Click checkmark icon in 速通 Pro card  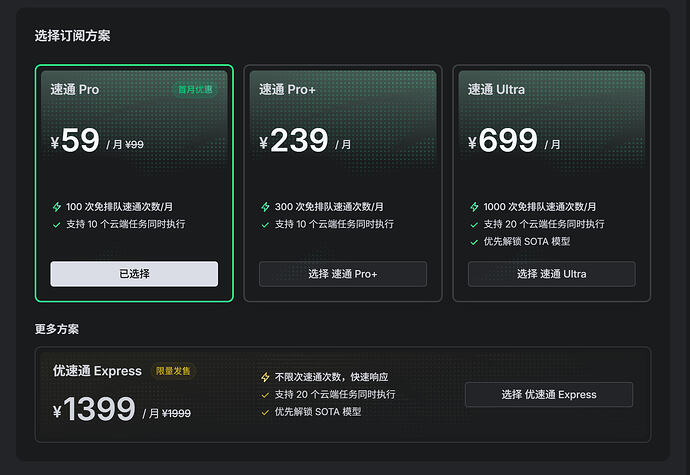pyautogui.click(x=56, y=225)
